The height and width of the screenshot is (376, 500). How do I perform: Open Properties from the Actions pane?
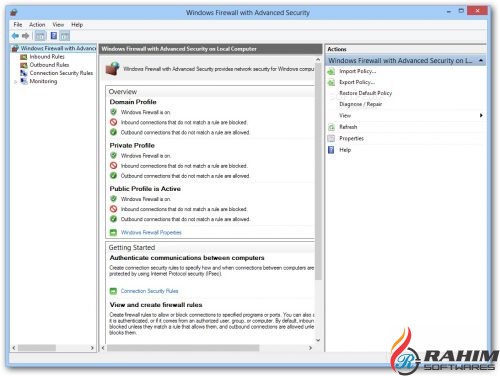[x=351, y=138]
